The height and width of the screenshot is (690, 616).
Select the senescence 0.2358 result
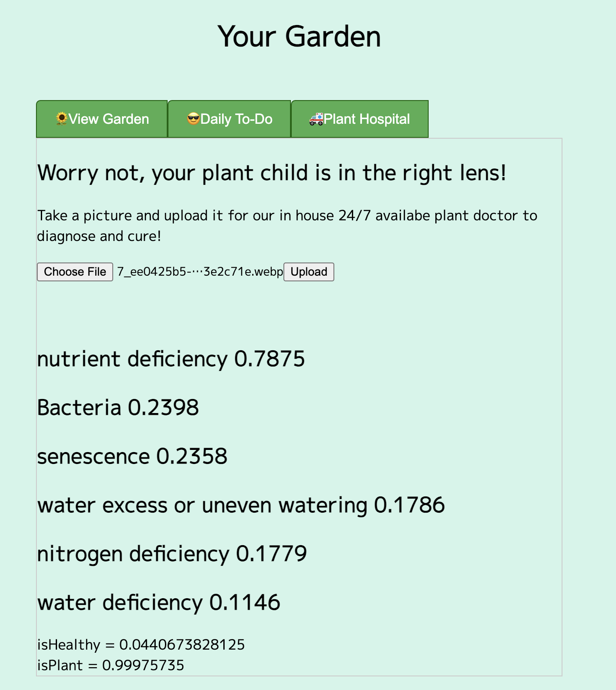coord(133,456)
